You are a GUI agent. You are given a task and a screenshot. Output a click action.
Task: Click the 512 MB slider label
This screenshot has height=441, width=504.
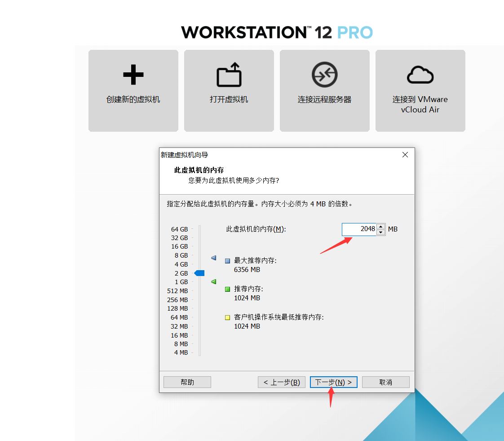(177, 291)
